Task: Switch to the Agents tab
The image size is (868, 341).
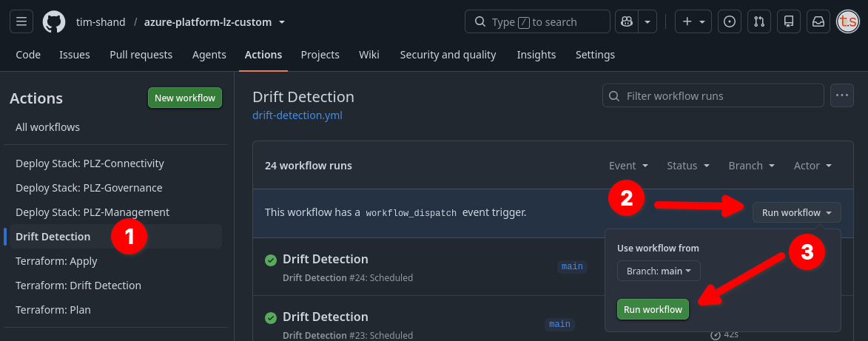Action: (x=209, y=55)
